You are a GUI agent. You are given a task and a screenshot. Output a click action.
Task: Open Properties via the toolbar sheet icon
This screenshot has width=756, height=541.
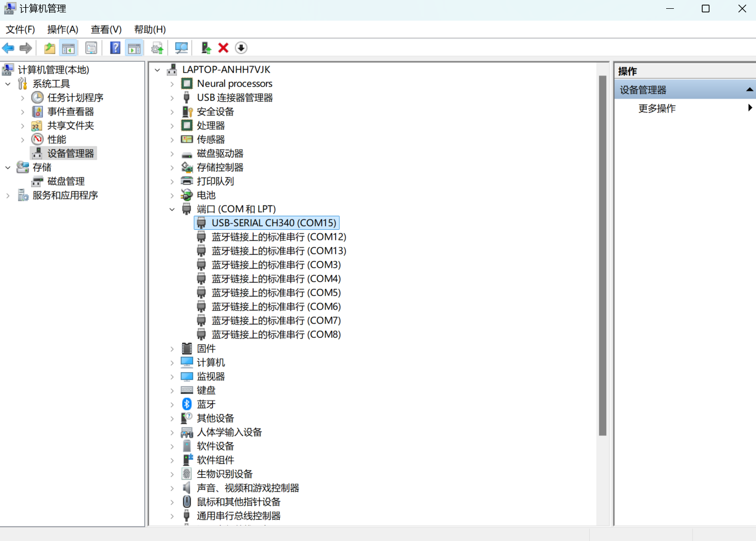click(x=91, y=48)
